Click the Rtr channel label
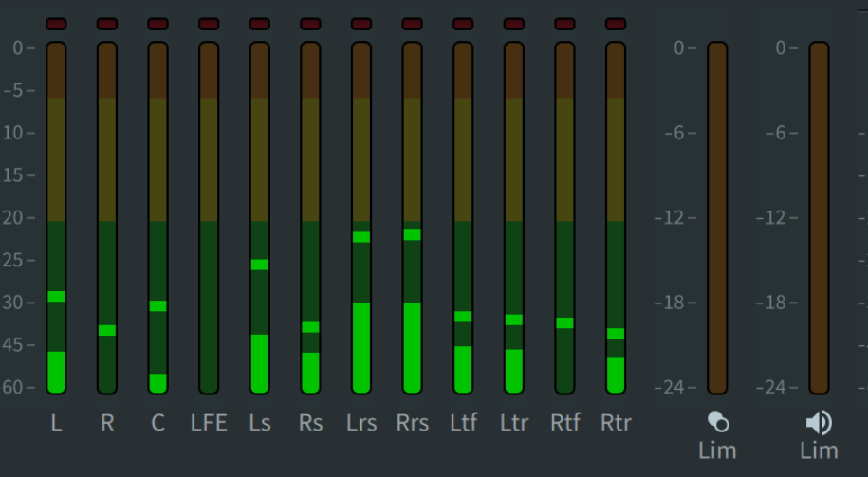The height and width of the screenshot is (477, 868). pyautogui.click(x=616, y=423)
